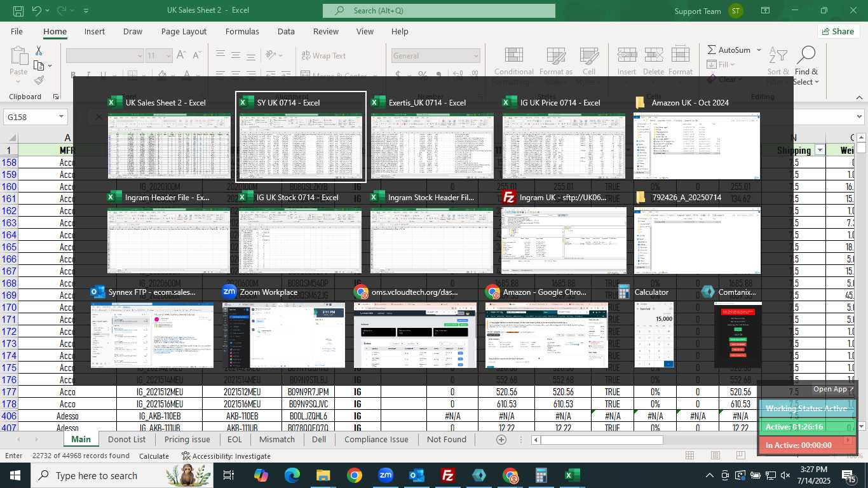
Task: Click the Windows Start button
Action: tap(15, 475)
